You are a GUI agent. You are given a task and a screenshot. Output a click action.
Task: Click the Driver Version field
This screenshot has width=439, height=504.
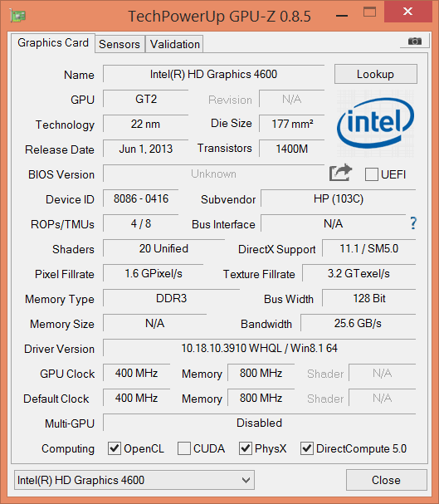tap(260, 348)
